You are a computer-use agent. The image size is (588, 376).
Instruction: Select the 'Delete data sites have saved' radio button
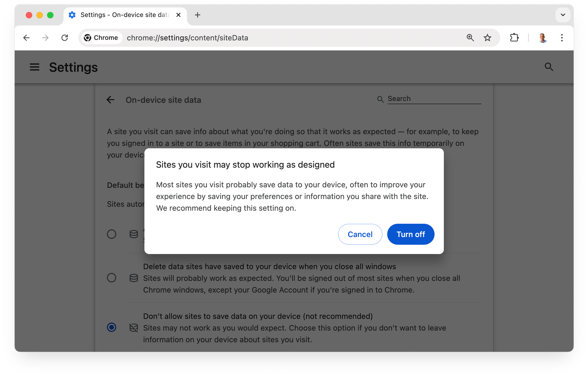click(x=111, y=278)
